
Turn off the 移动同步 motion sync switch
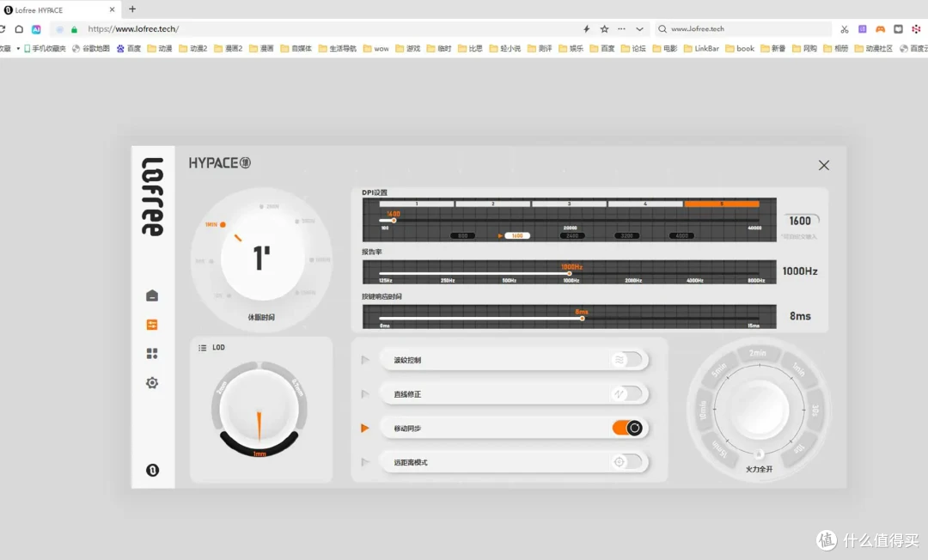point(627,428)
